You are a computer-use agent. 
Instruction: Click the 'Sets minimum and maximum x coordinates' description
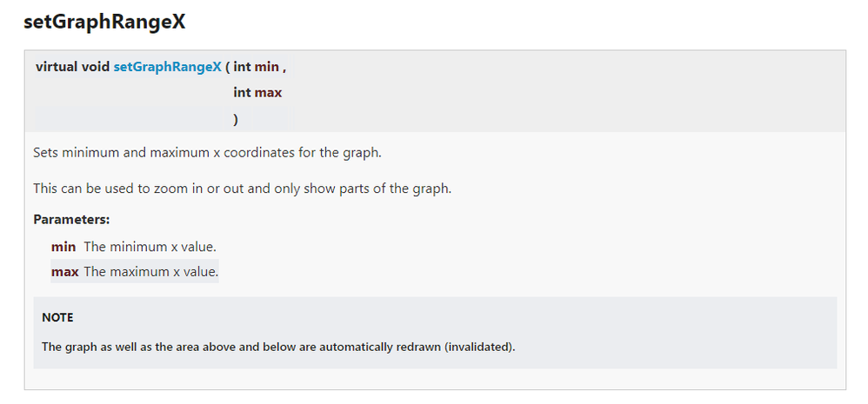pyautogui.click(x=208, y=153)
